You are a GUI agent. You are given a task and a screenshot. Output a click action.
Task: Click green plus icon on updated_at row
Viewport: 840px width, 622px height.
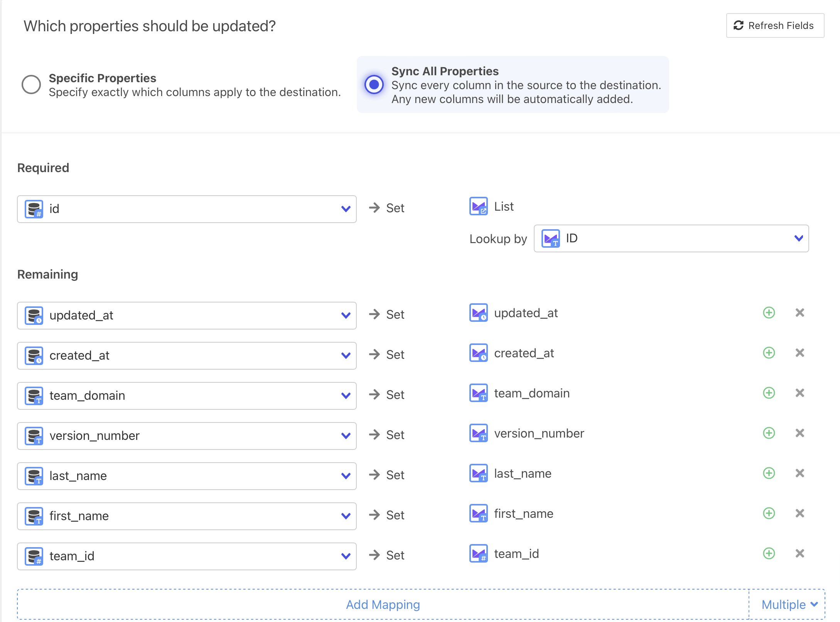[769, 313]
